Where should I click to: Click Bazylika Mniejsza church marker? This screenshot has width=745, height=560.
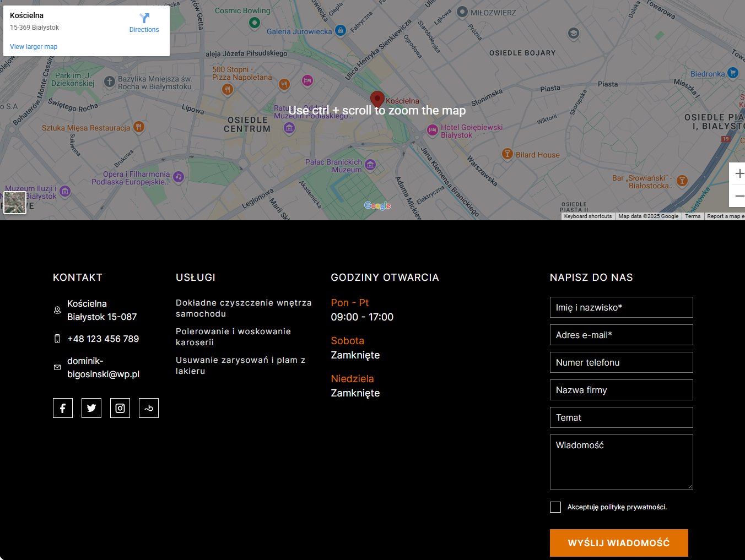[110, 81]
